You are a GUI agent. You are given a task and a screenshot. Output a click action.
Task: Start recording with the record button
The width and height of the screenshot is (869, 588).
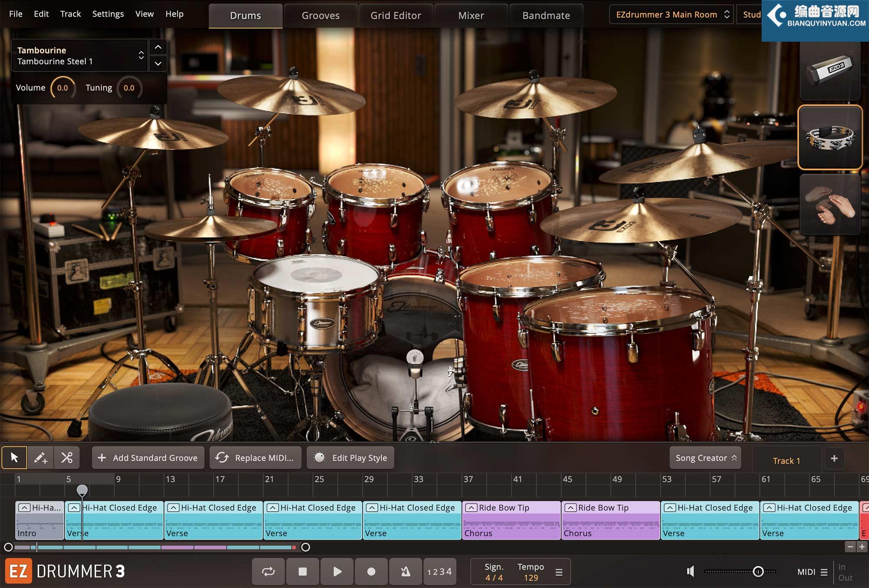coord(371,571)
